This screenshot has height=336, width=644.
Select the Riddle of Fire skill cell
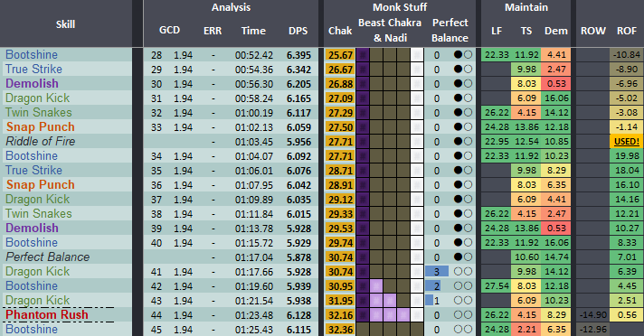click(x=40, y=142)
